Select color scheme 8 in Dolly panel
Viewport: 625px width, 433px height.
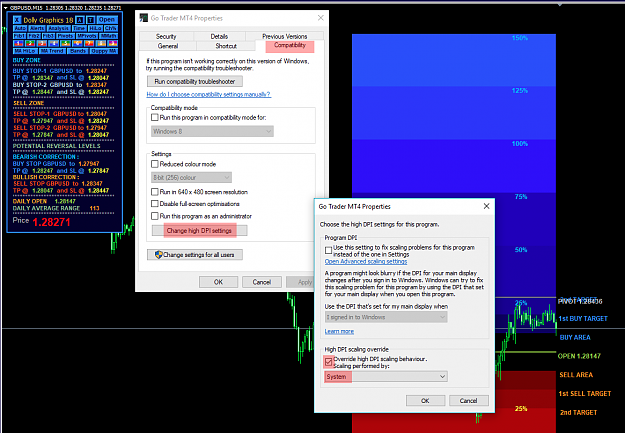[101, 43]
